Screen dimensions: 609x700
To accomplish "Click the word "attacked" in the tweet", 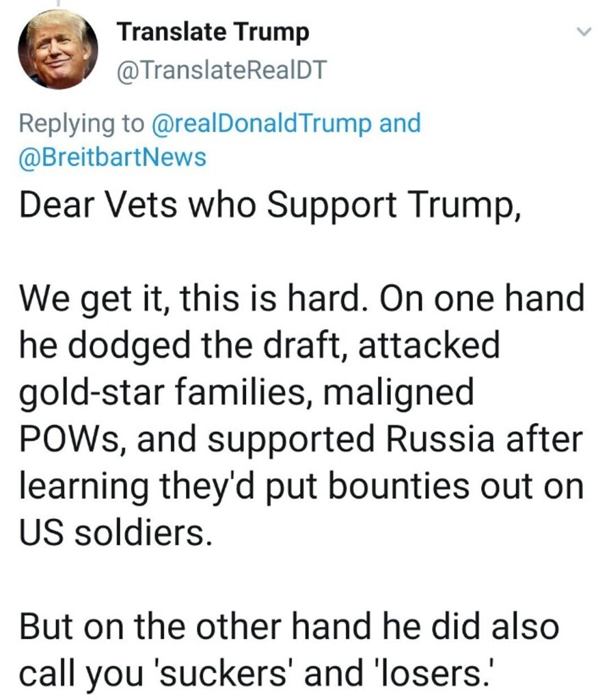I will (x=429, y=347).
